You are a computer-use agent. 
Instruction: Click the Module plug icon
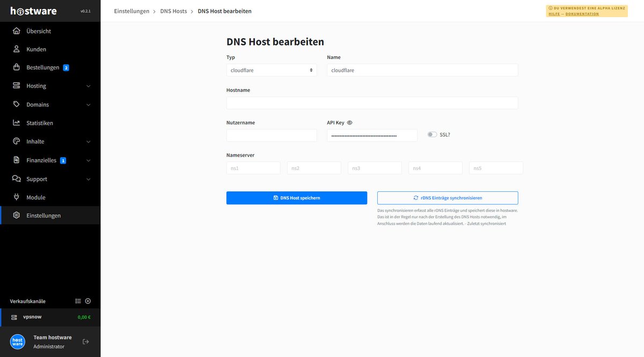click(17, 197)
